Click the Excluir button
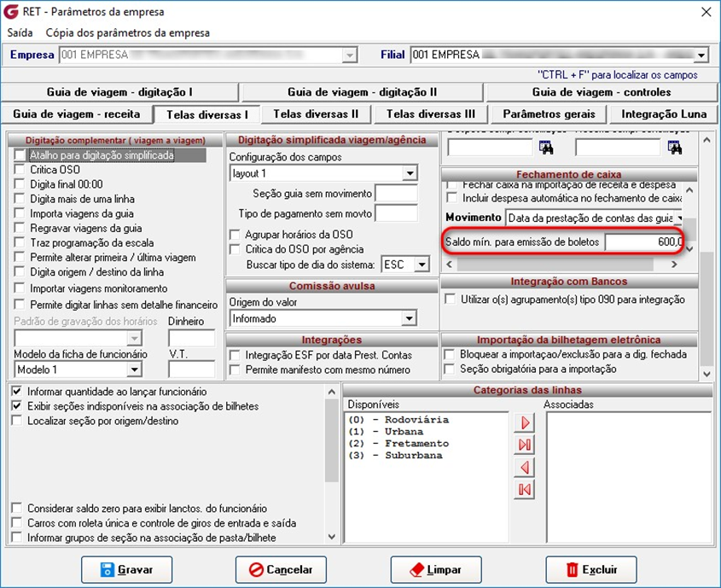The width and height of the screenshot is (721, 588). coord(591,569)
